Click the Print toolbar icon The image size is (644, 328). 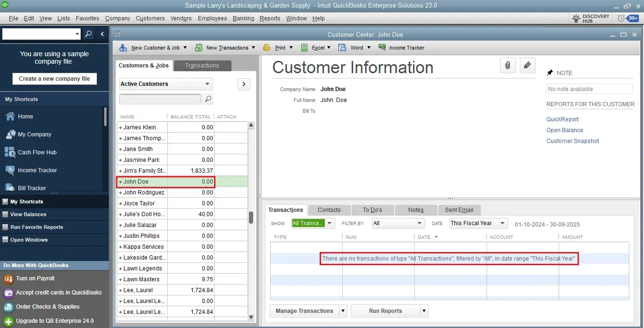pos(267,48)
